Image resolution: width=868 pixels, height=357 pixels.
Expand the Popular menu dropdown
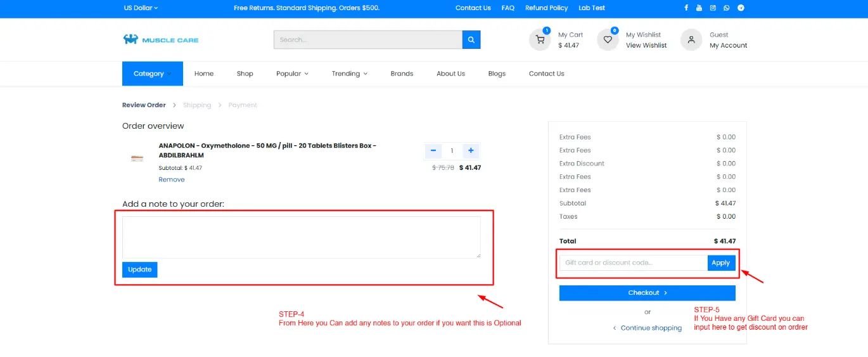292,74
